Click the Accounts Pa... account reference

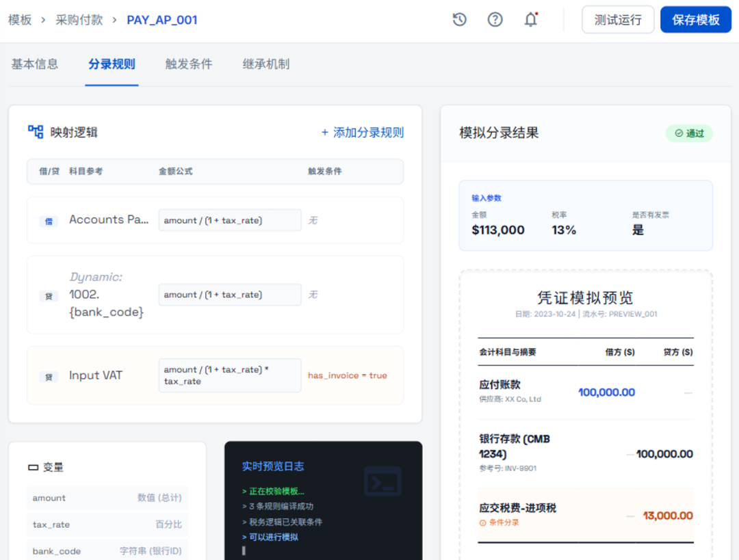tap(109, 219)
